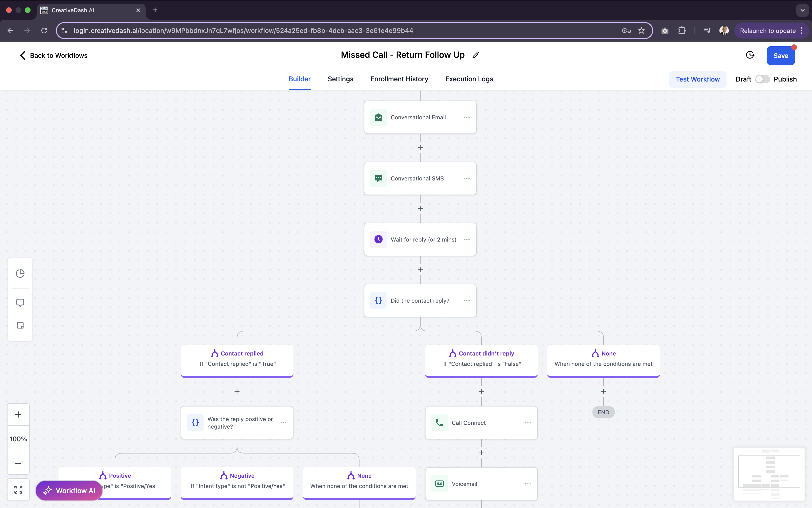This screenshot has width=812, height=508.
Task: Go Back to Workflows
Action: point(54,55)
